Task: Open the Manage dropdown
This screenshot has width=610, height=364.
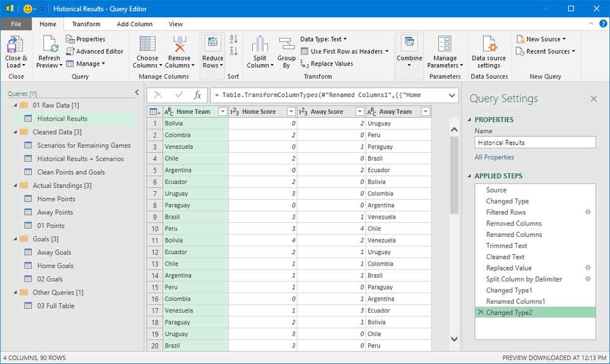Action: 85,64
